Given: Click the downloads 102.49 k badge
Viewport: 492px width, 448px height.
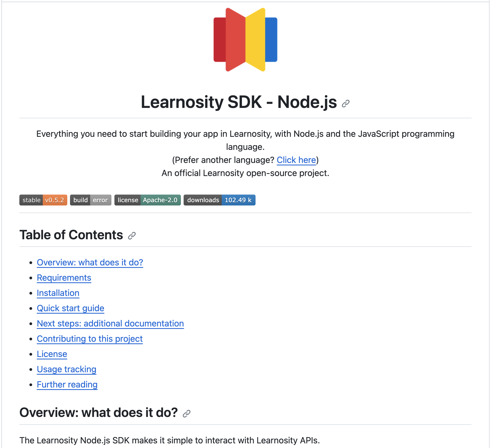Looking at the screenshot, I should (x=219, y=200).
